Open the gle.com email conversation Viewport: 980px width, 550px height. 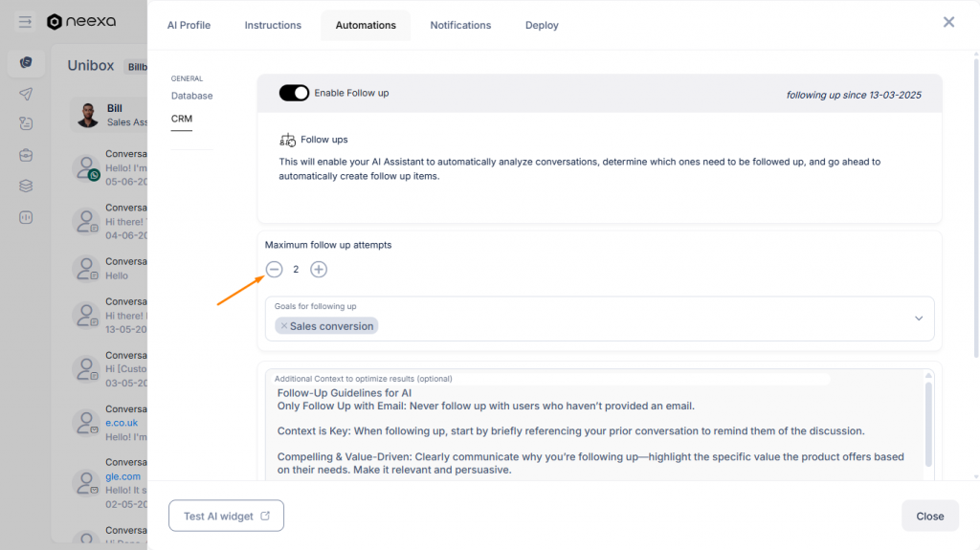pyautogui.click(x=109, y=482)
